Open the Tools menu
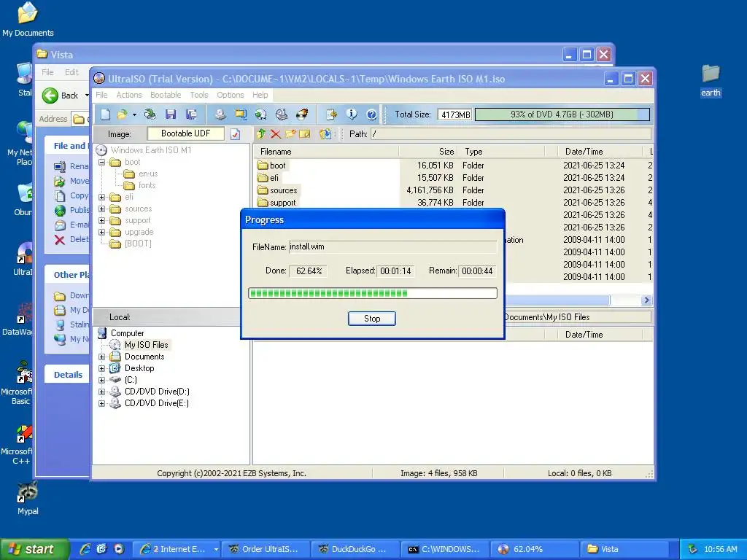Screen dimensions: 747x560 tap(199, 95)
